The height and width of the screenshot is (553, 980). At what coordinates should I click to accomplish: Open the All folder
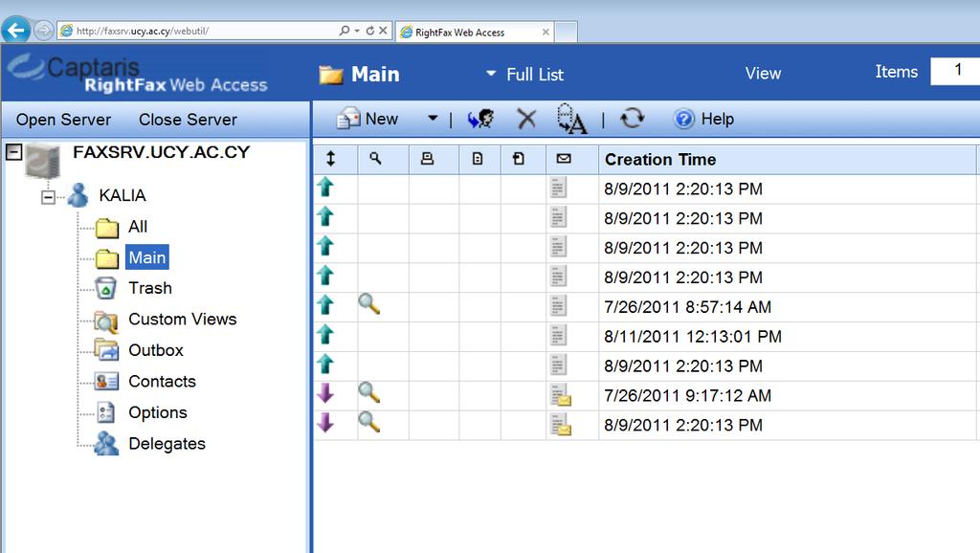(x=138, y=226)
